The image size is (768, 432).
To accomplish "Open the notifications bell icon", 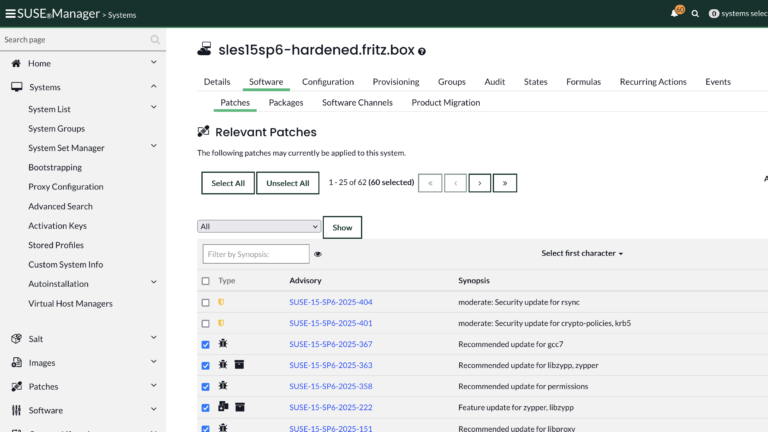I will (675, 13).
